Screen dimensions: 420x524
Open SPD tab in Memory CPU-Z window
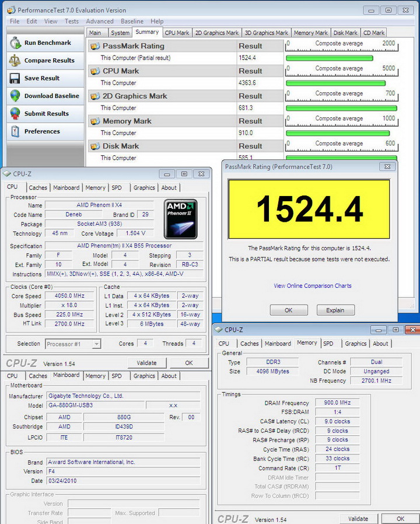click(328, 343)
